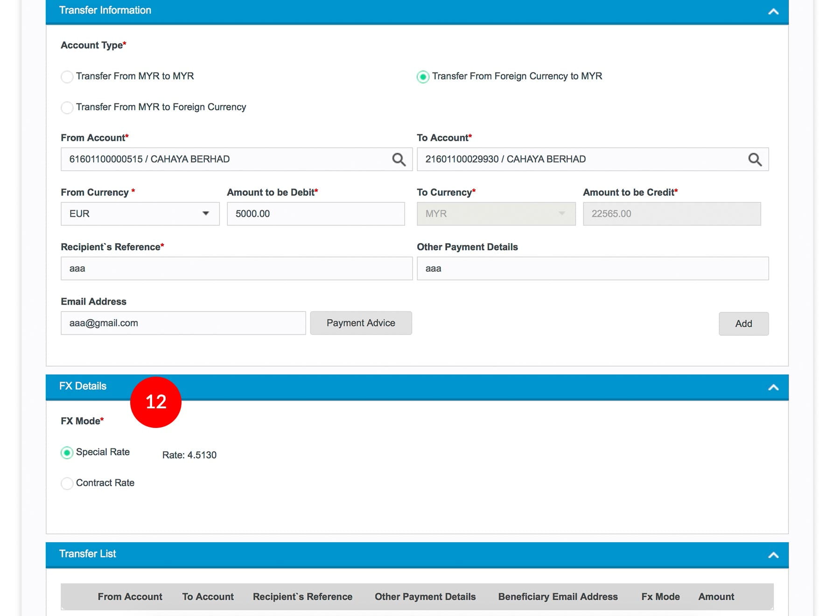Click the red step 12 marker
Screen dimensions: 840x616
[156, 402]
